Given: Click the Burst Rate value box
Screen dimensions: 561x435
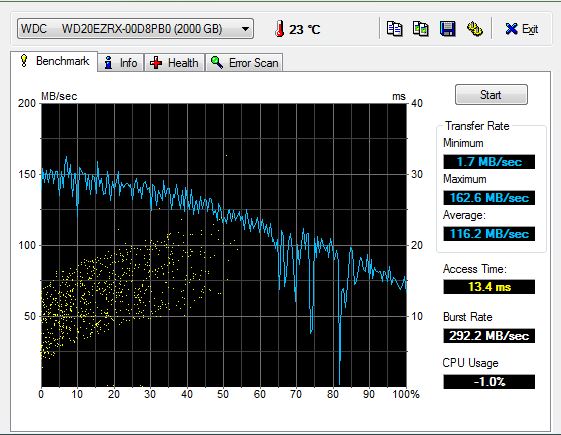Looking at the screenshot, I should (489, 336).
